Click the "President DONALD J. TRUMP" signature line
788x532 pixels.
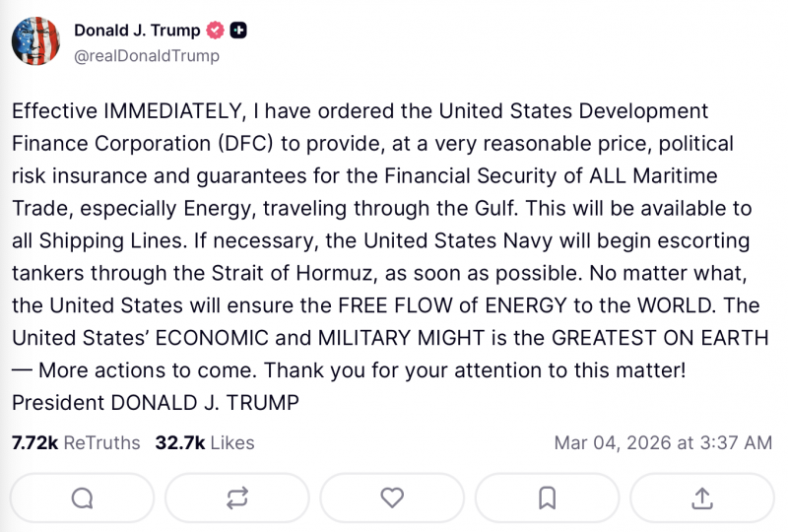pos(155,403)
